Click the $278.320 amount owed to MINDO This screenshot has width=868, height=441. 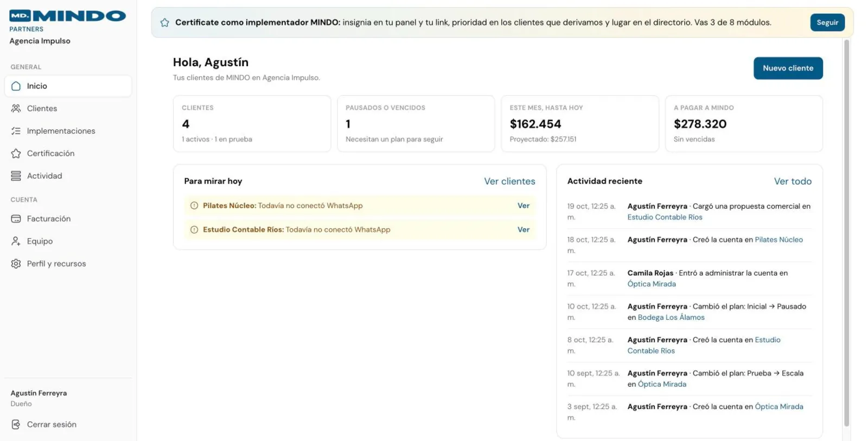click(x=700, y=124)
